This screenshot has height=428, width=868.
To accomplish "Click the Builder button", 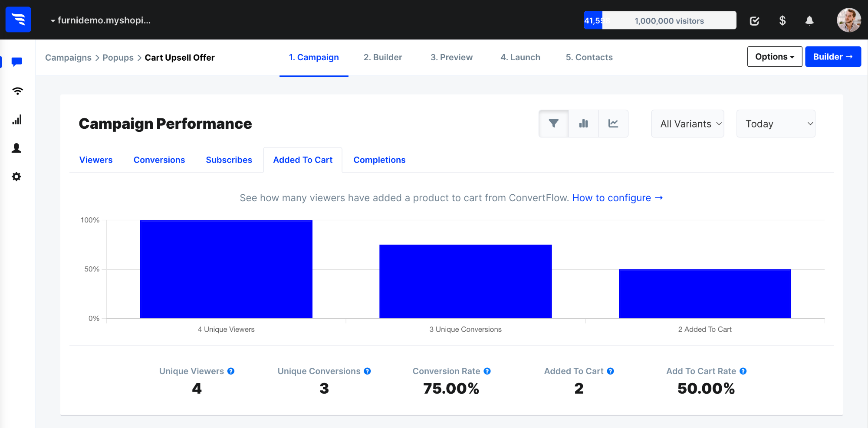I will (833, 56).
